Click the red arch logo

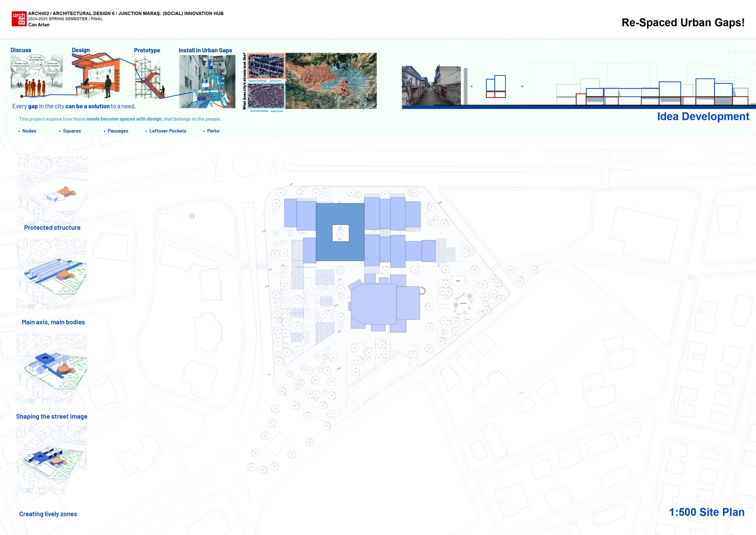(x=19, y=19)
